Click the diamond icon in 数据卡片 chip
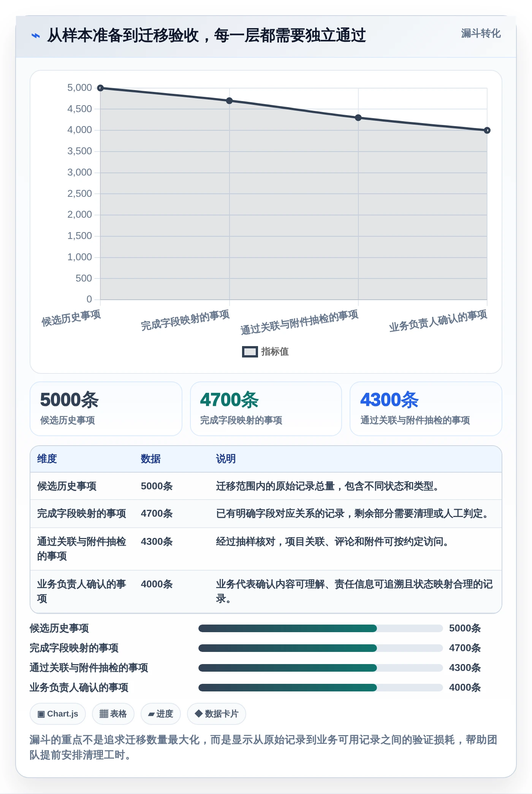 tap(198, 713)
